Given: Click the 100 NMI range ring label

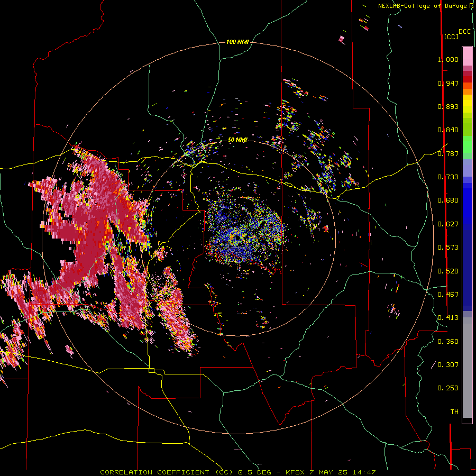Looking at the screenshot, I should click(237, 42).
